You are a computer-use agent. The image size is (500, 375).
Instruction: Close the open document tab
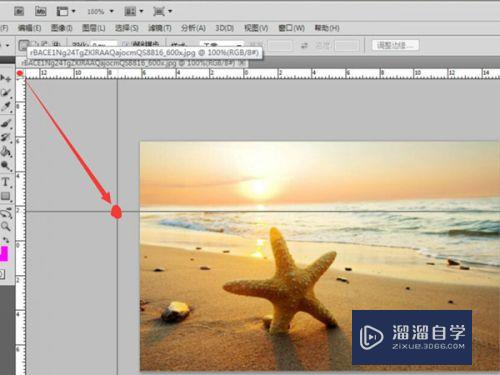[242, 63]
